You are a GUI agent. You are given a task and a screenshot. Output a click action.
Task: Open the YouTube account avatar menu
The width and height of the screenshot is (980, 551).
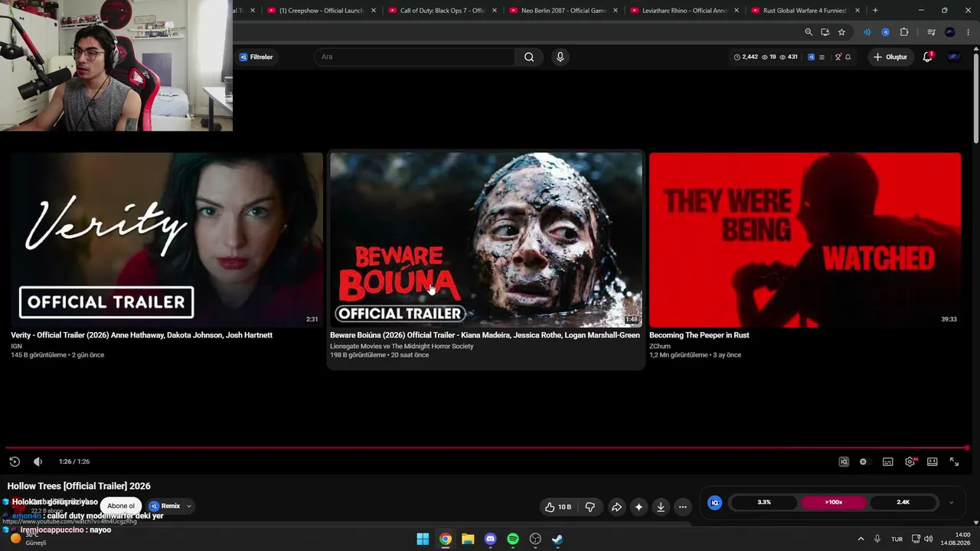954,57
